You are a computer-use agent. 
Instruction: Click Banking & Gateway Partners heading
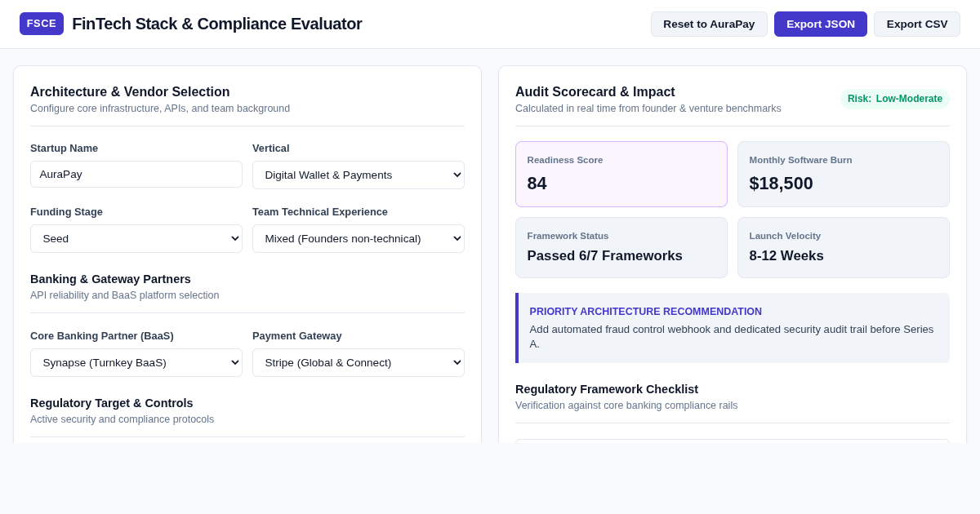[x=110, y=279]
